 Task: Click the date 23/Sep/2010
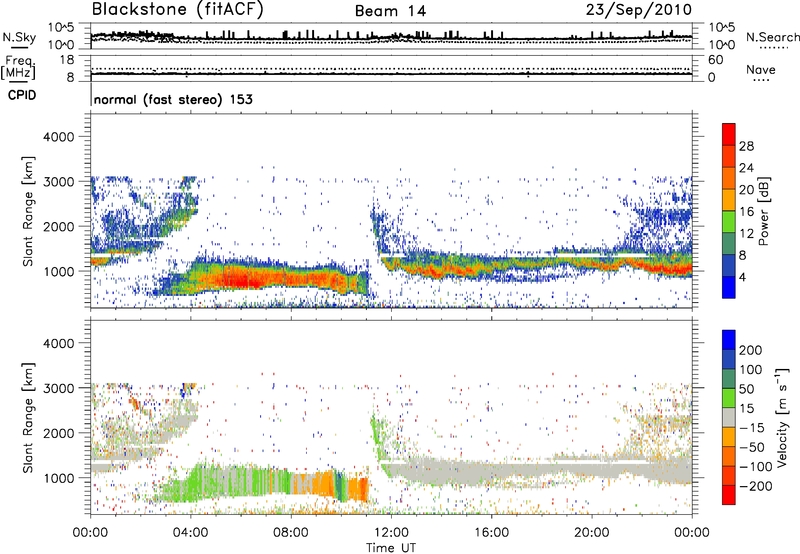[x=639, y=10]
